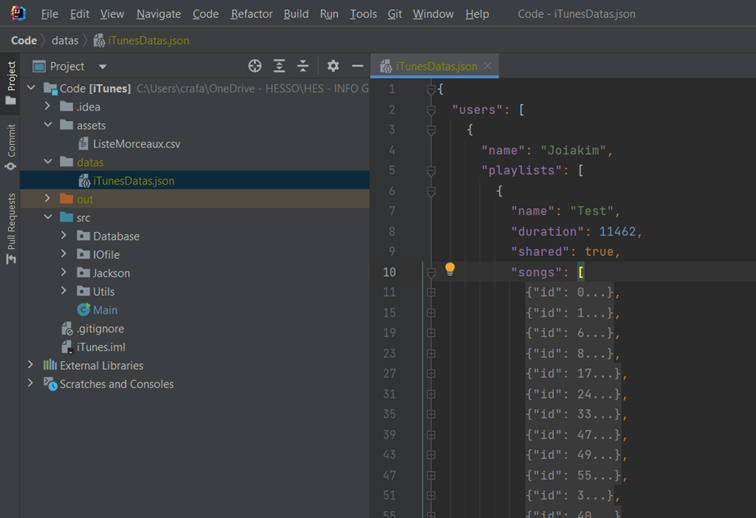The height and width of the screenshot is (518, 756).
Task: Collapse the Code [iTunes] root node
Action: coord(31,88)
